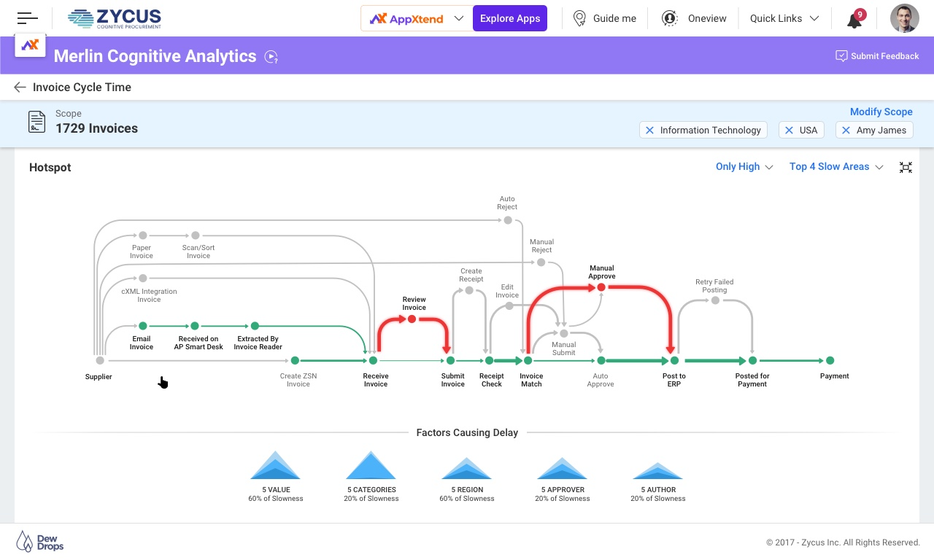Remove the USA filter chip
This screenshot has height=560, width=934.
pyautogui.click(x=789, y=131)
